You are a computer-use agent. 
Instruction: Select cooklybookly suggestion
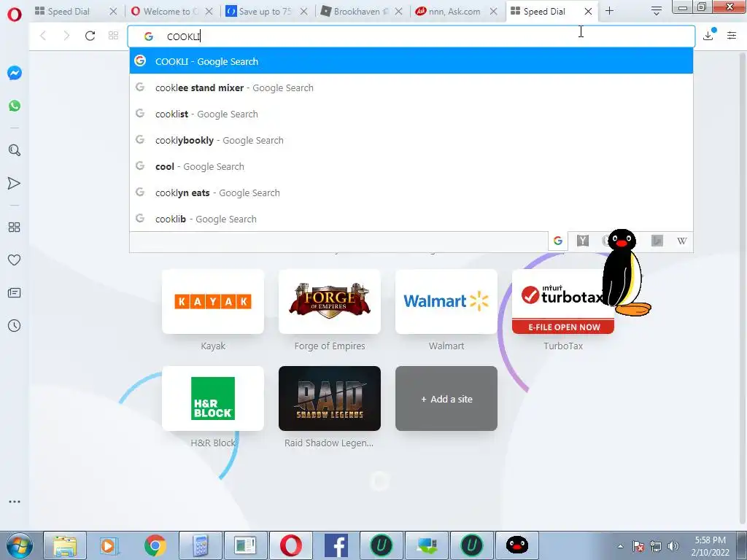[x=411, y=140]
